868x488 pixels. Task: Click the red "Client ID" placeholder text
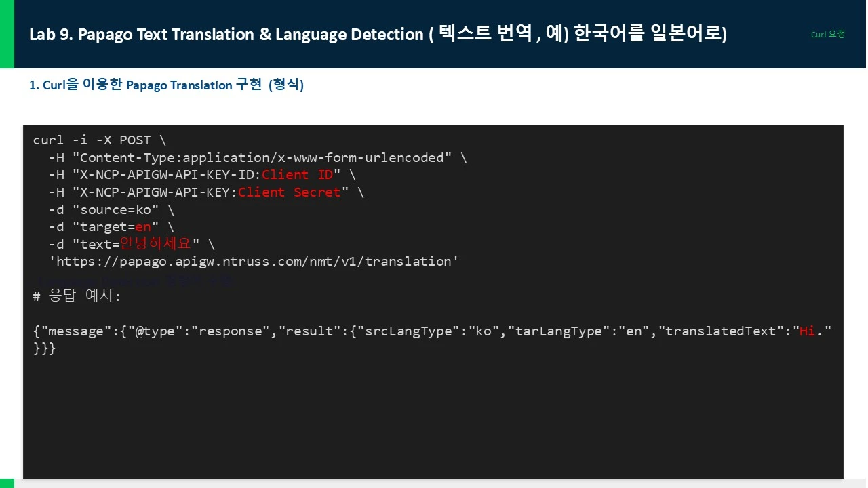coord(298,175)
